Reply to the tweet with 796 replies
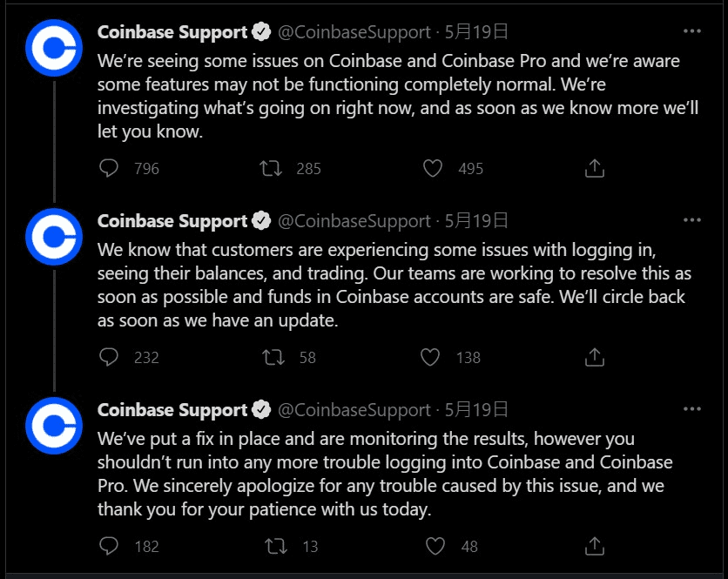This screenshot has height=579, width=728. [x=109, y=168]
